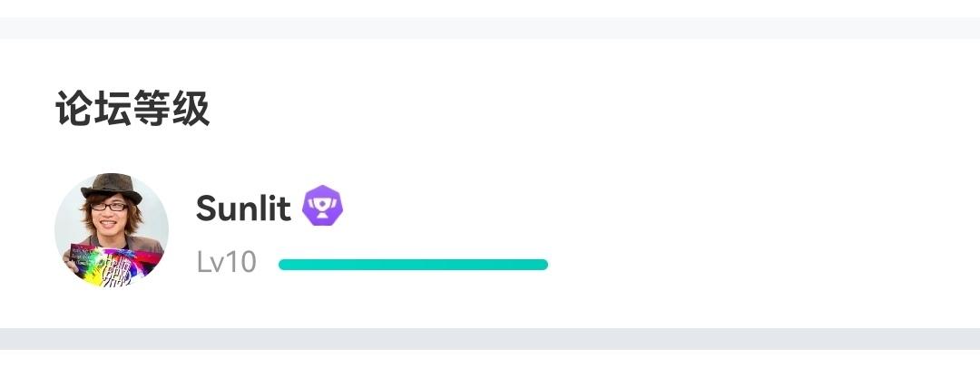Select the 论坛 characters in the heading

click(93, 109)
